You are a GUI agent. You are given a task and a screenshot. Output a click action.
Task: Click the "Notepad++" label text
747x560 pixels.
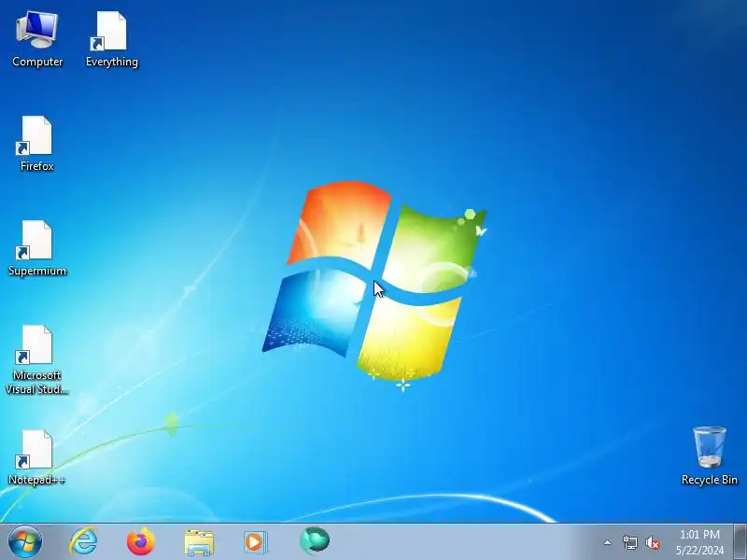coord(36,480)
